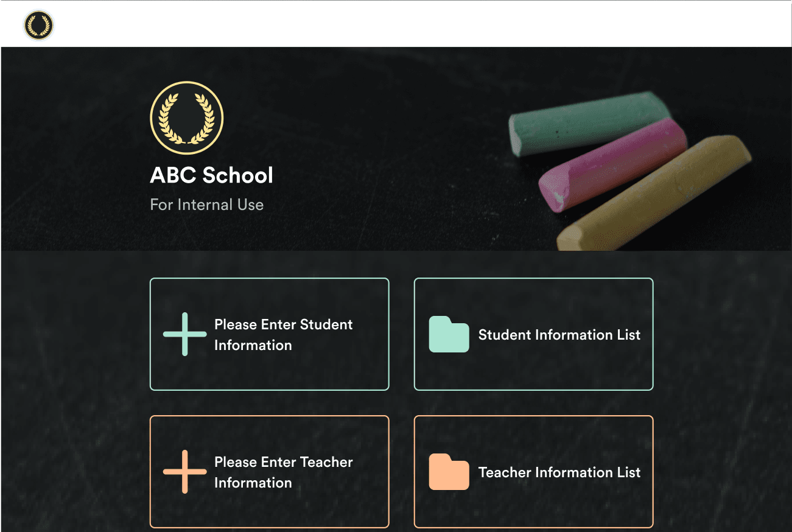Open the Please Enter Teacher Information card
The width and height of the screenshot is (792, 532).
click(269, 471)
